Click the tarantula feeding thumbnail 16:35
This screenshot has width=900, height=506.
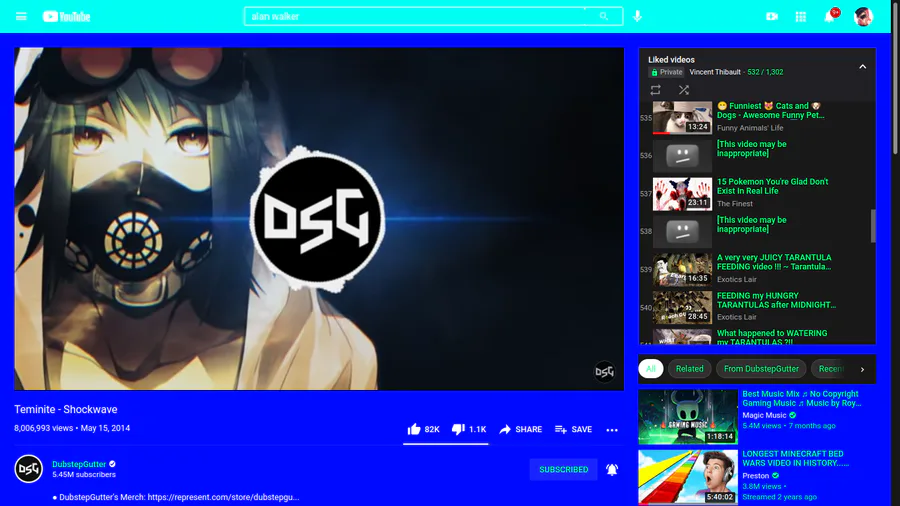pos(682,270)
